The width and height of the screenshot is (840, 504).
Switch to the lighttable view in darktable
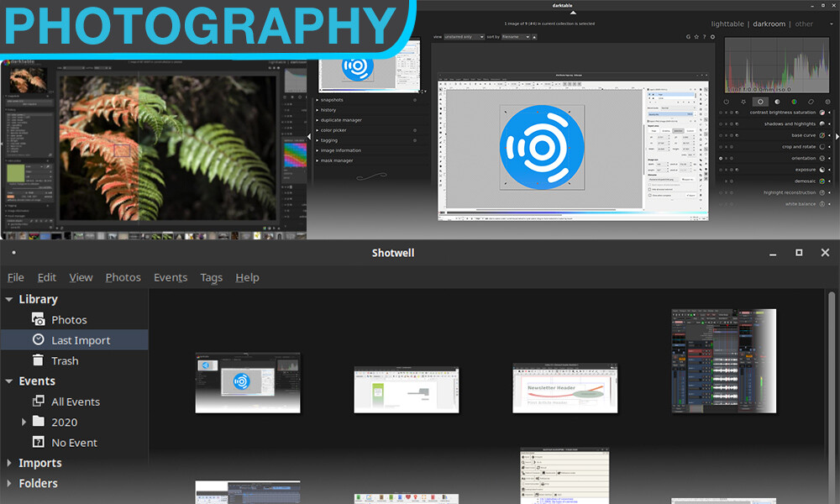tap(727, 24)
